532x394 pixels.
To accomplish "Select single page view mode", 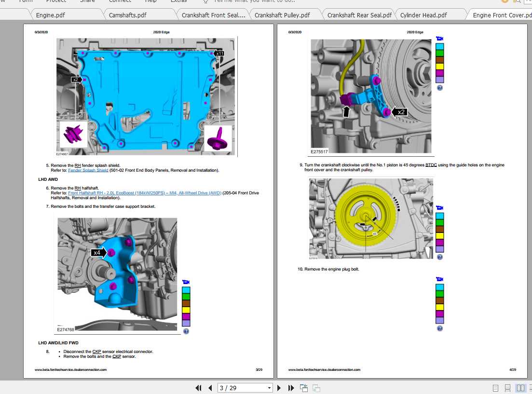I will coord(495,388).
